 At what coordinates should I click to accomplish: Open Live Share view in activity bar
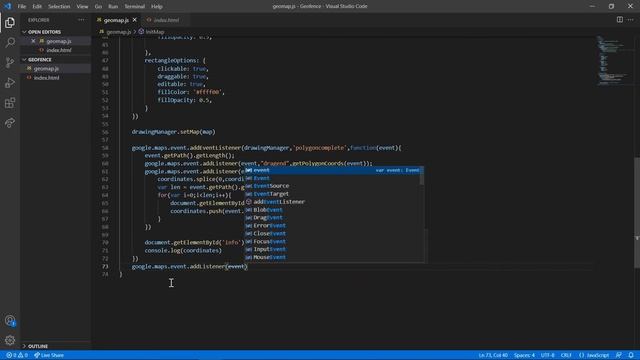tap(10, 122)
